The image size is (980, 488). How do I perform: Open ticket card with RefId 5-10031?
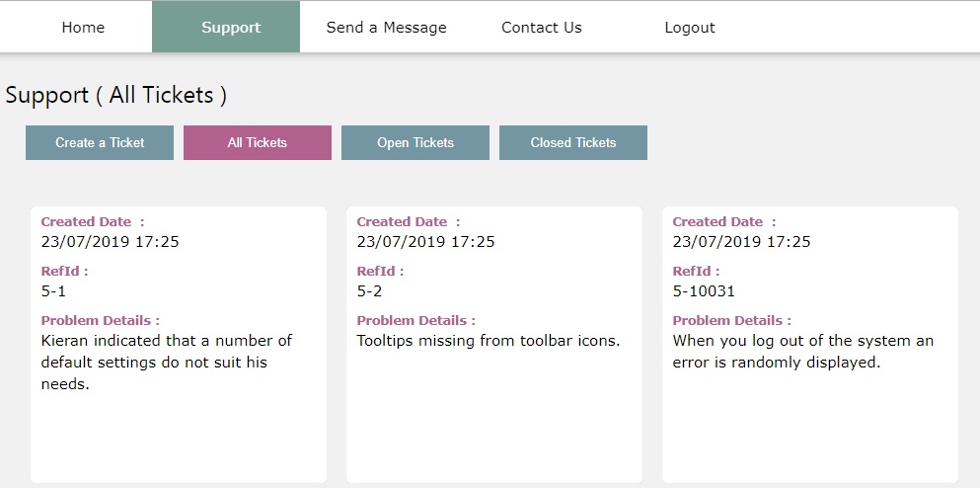(810, 345)
